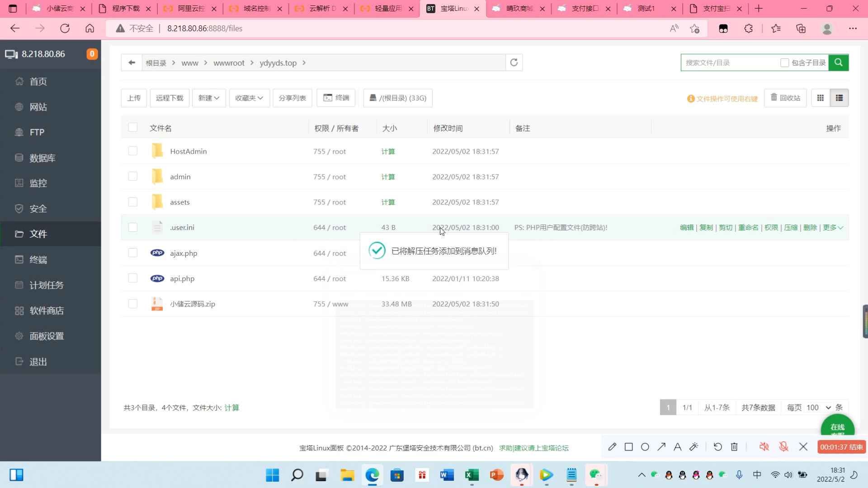Click 计算 size link for assets folder
Image resolution: width=868 pixels, height=488 pixels.
[388, 202]
